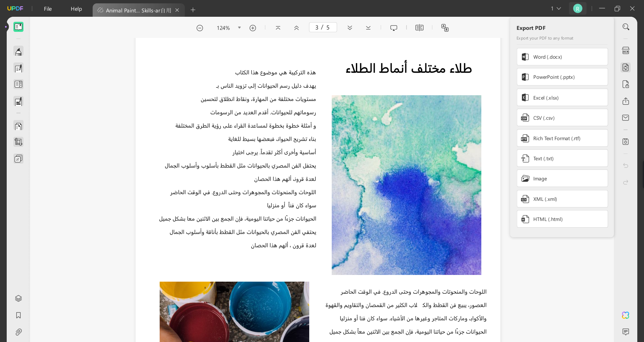Click the page number input field
This screenshot has width=644, height=342.
click(323, 27)
